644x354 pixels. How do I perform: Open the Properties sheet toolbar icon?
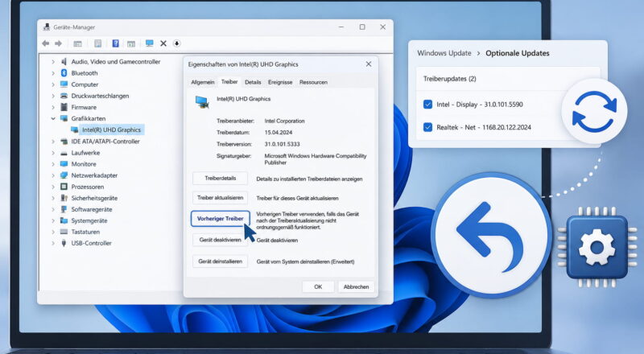[97, 43]
